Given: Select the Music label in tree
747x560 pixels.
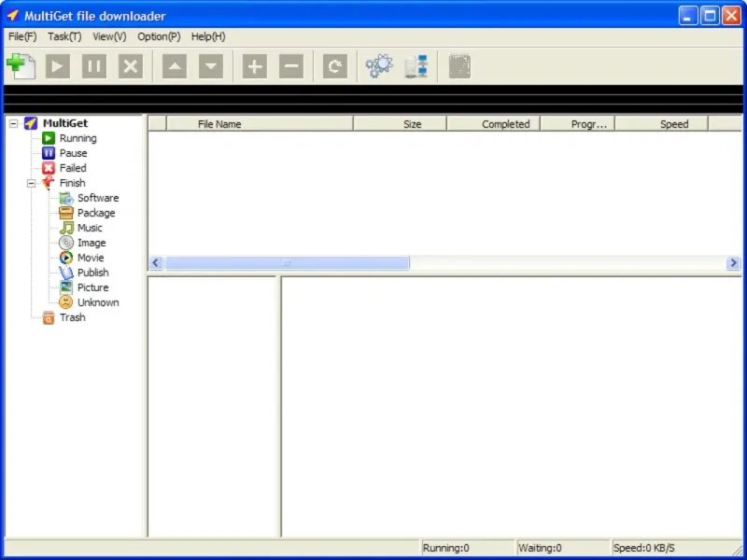Looking at the screenshot, I should point(90,228).
